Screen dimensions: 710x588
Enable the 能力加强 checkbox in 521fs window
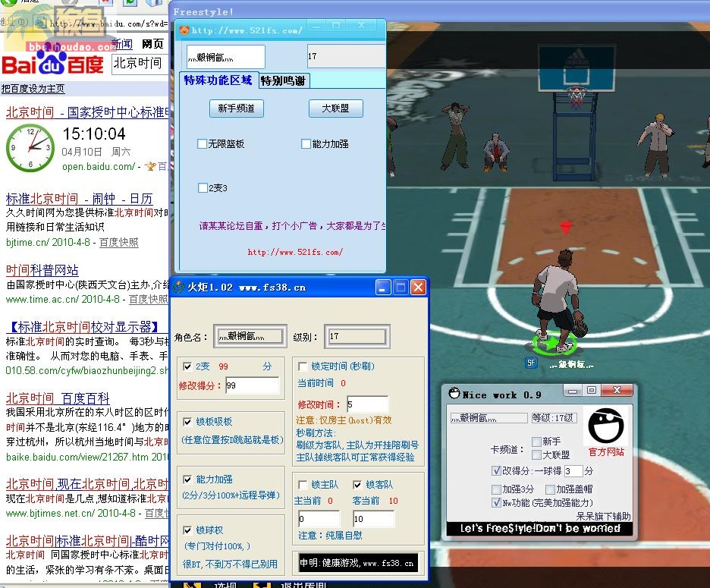[306, 143]
